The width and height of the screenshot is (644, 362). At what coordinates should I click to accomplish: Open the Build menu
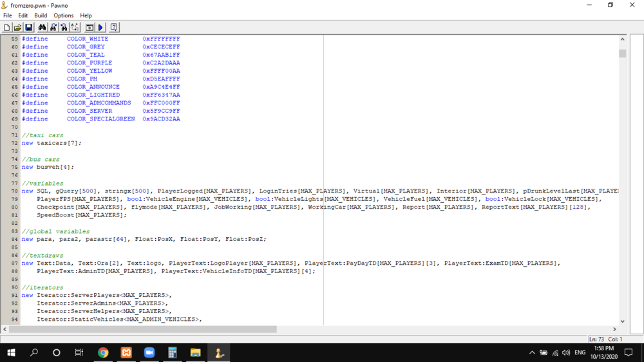click(41, 15)
